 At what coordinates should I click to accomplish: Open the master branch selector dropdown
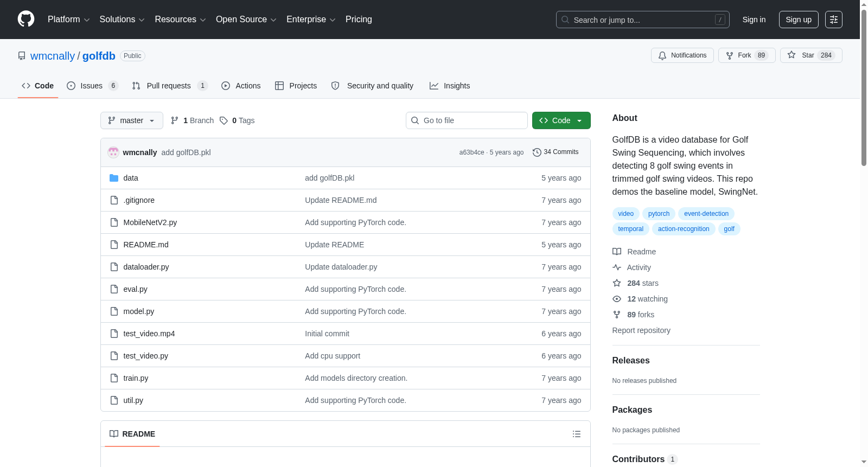click(132, 120)
